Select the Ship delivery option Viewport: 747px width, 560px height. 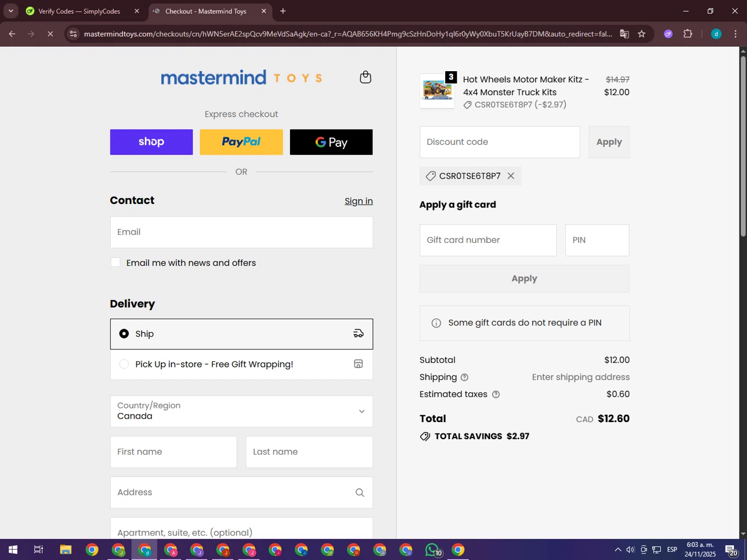[x=242, y=334]
